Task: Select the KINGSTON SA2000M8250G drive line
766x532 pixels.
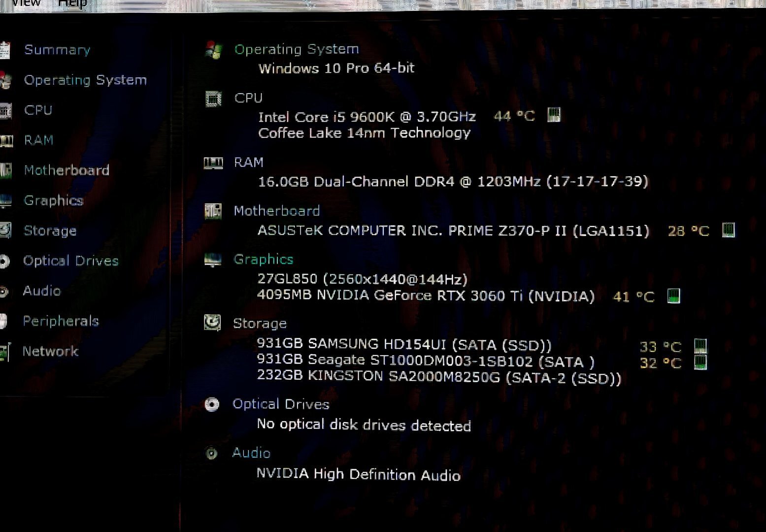Action: point(439,377)
